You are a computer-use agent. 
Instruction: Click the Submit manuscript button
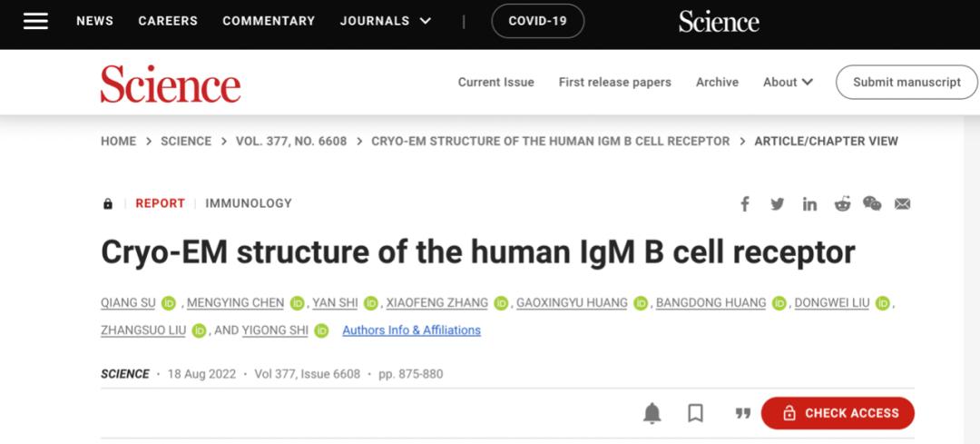tap(906, 82)
